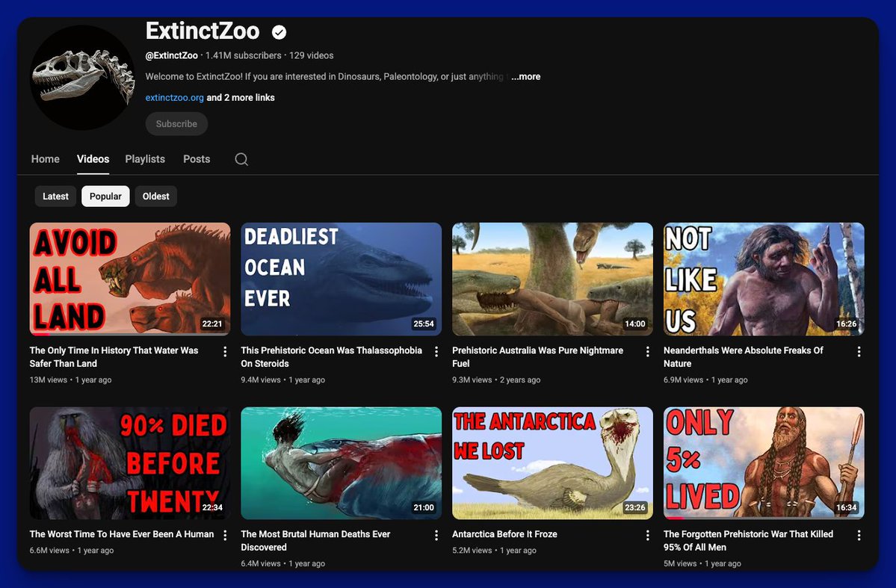Click the 1.41M subscribers text
Viewport: 896px width, 588px height.
[244, 55]
